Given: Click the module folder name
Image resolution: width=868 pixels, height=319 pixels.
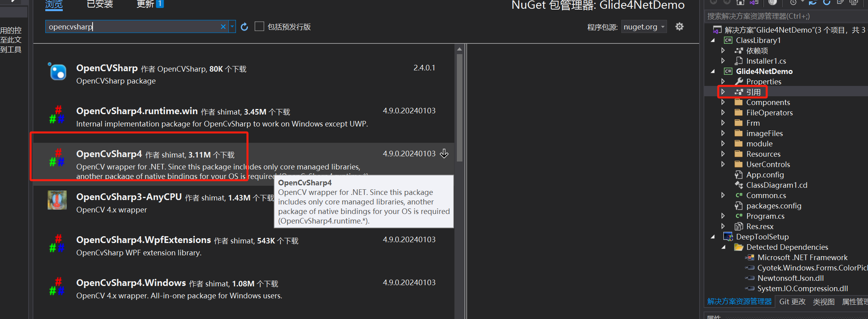Looking at the screenshot, I should tap(759, 144).
